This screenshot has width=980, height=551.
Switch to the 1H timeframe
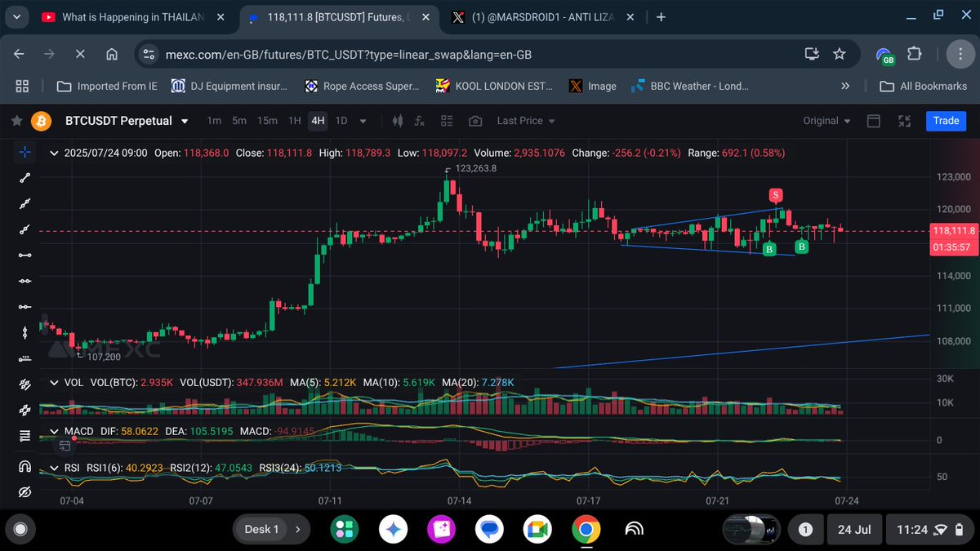pos(295,121)
